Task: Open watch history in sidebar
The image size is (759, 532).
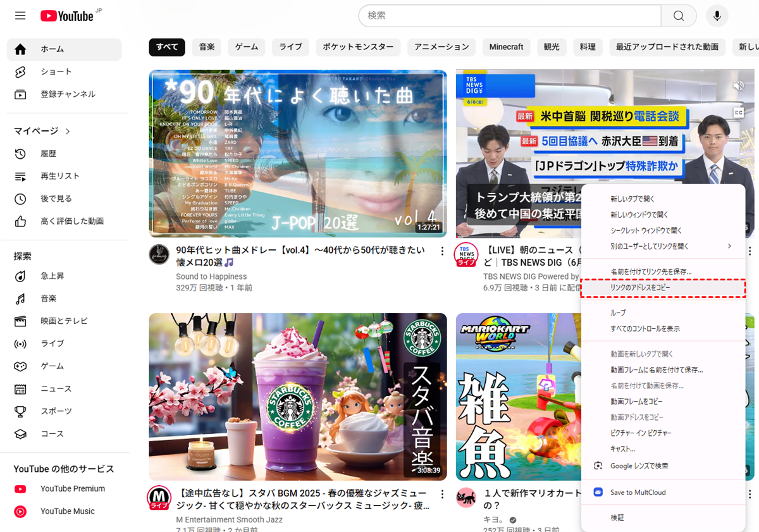Action: click(48, 154)
